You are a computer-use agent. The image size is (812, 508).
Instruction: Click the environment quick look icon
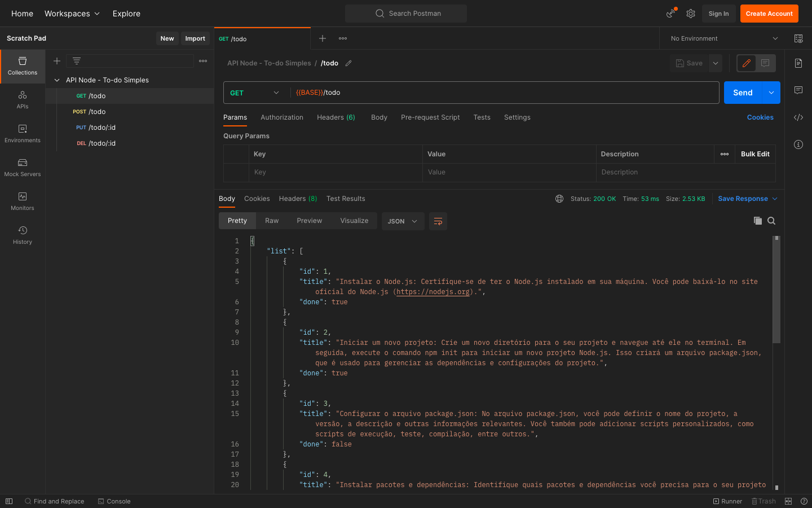point(798,38)
